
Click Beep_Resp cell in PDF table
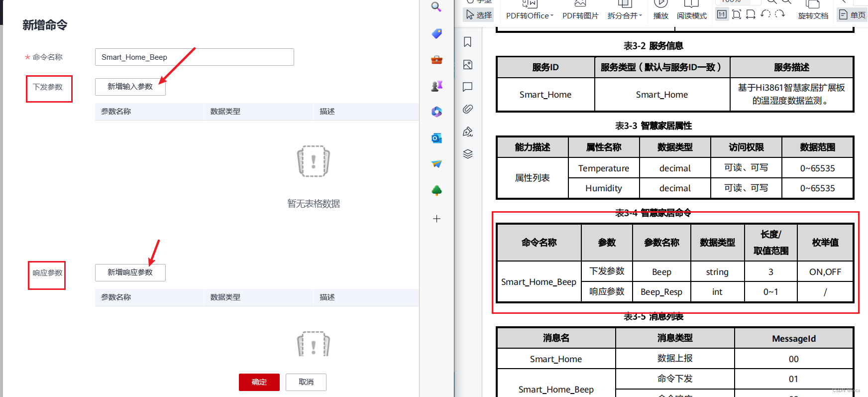661,292
